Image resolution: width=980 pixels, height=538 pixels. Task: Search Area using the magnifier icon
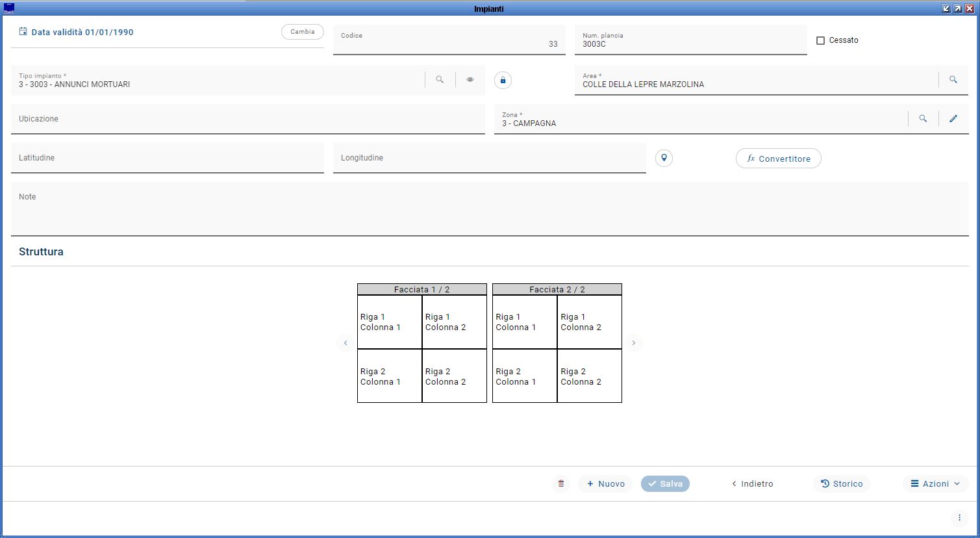[953, 80]
